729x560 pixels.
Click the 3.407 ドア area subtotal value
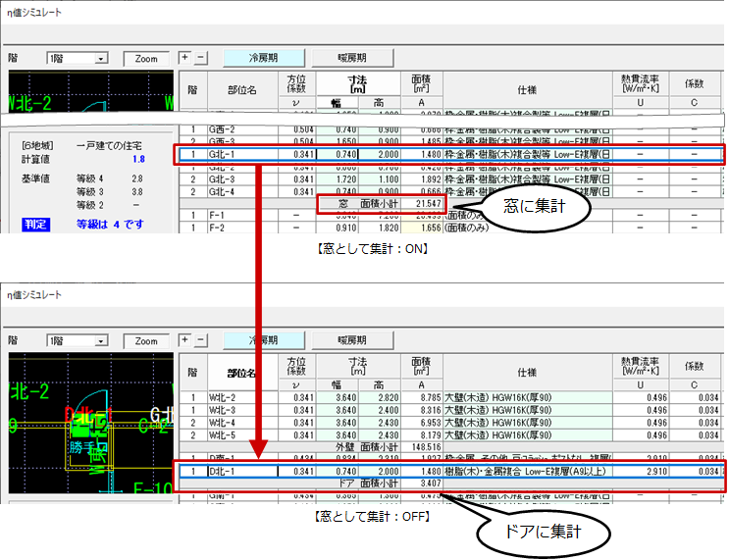tap(422, 484)
